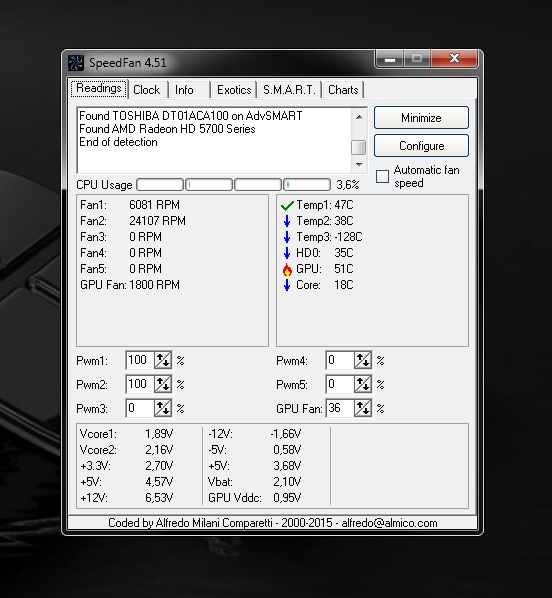Click the blue down arrow beside Temp2
The height and width of the screenshot is (598, 552).
click(287, 221)
